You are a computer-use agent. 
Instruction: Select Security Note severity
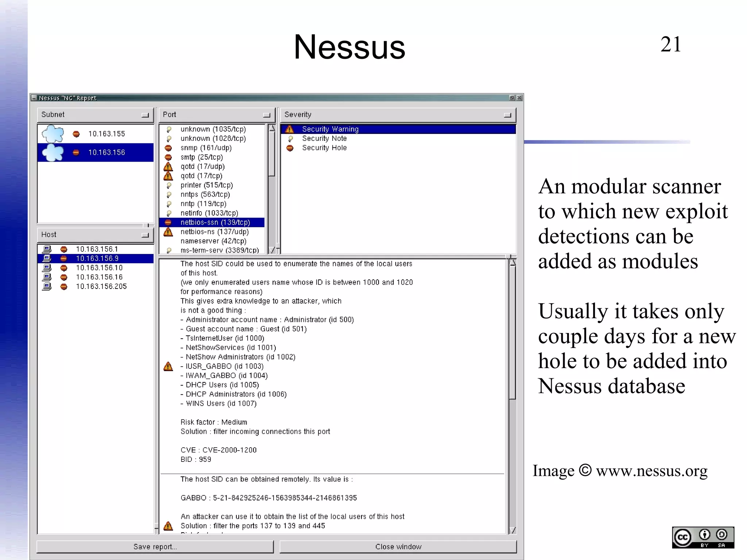pyautogui.click(x=398, y=139)
